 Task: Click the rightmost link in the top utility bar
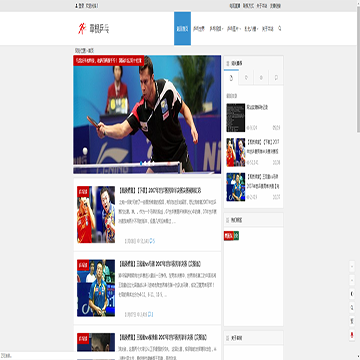275,6
